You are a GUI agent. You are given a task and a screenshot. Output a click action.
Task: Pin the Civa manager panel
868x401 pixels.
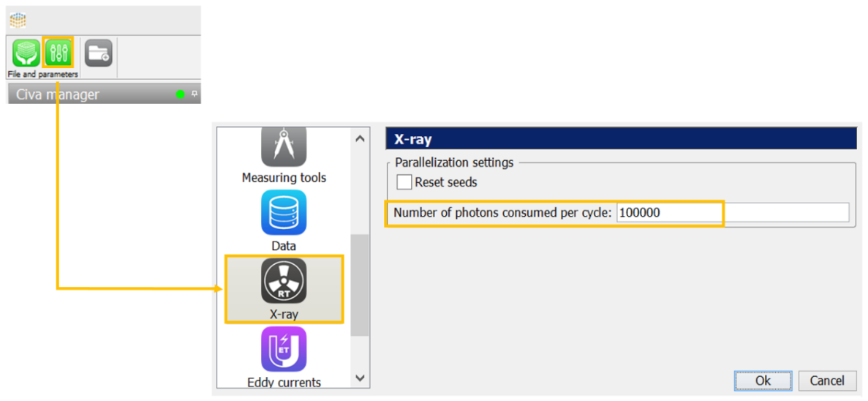point(195,94)
